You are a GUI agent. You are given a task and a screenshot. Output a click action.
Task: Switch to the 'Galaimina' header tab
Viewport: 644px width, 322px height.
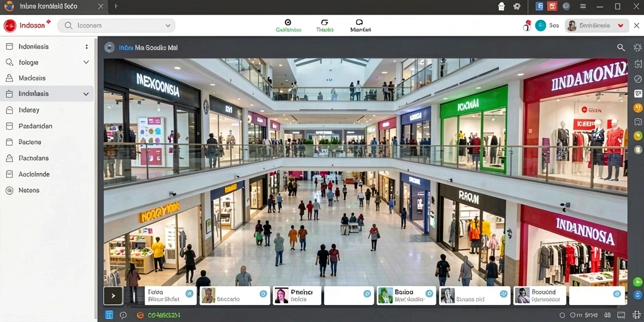tap(288, 26)
